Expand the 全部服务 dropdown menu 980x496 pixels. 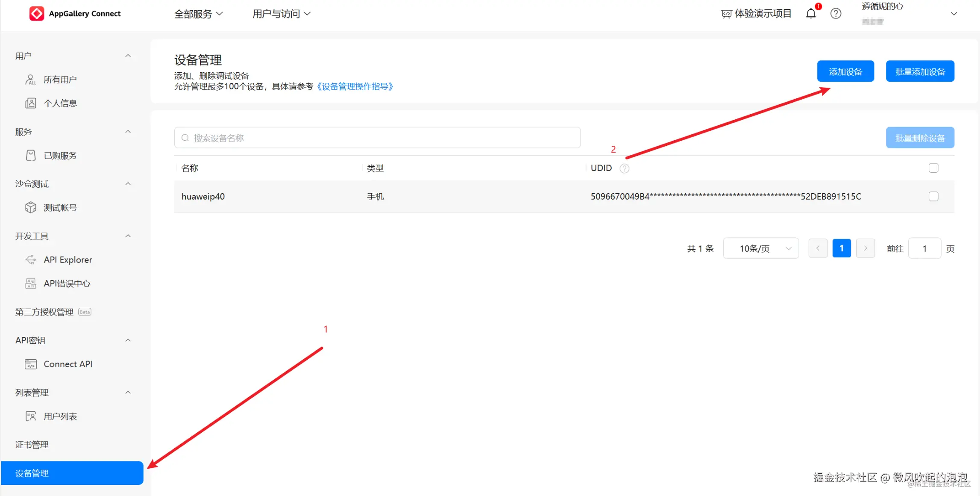tap(198, 14)
